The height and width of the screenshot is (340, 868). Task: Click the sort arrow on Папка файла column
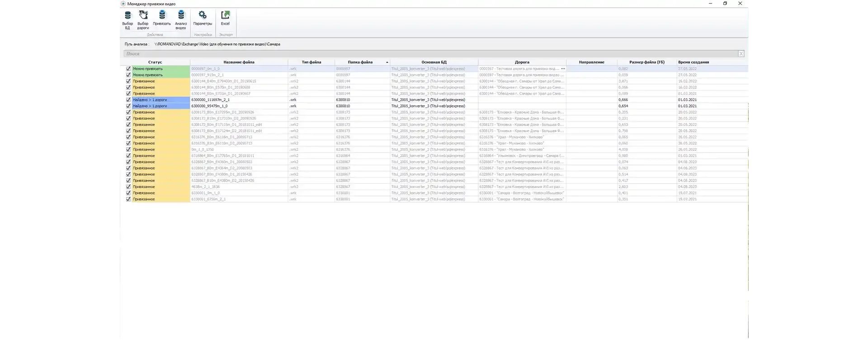(387, 62)
